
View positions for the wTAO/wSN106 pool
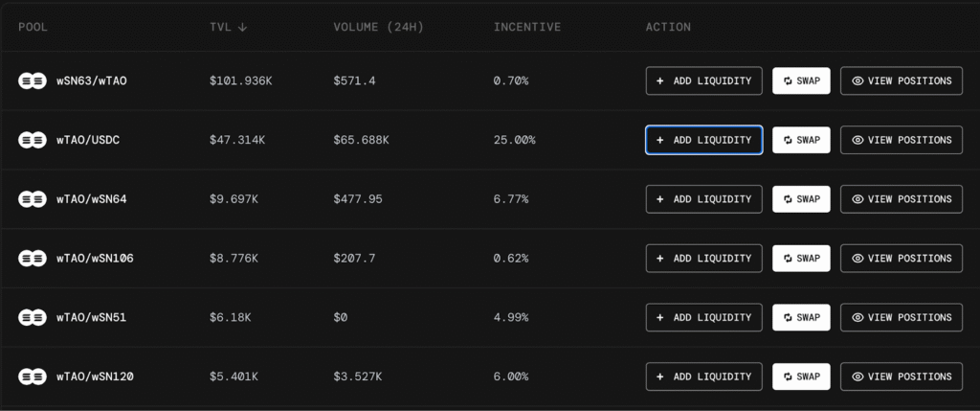point(902,259)
